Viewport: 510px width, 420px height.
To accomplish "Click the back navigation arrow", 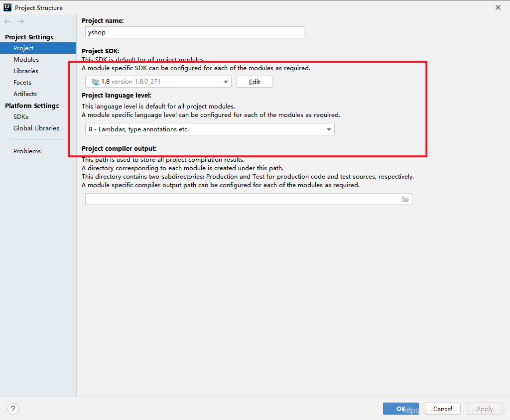I will [7, 21].
